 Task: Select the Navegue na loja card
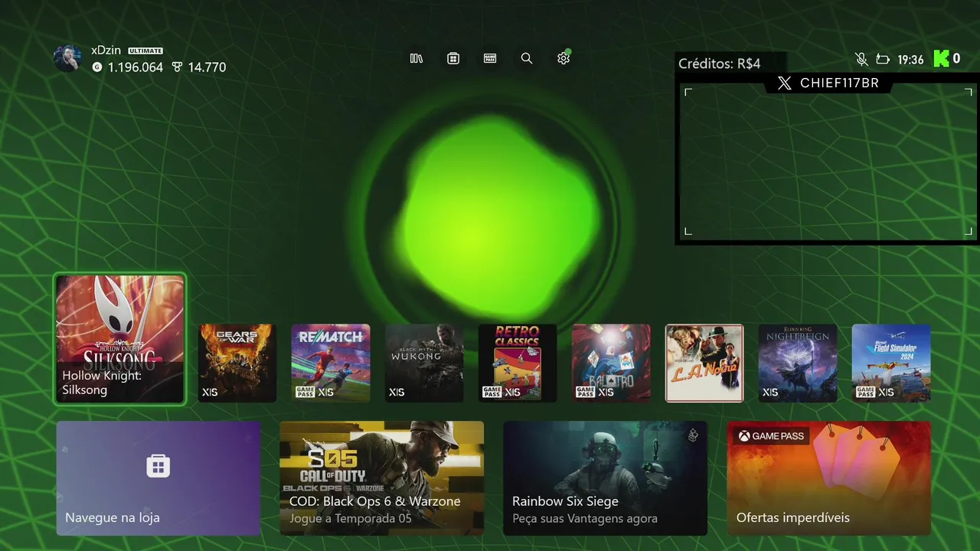(x=158, y=478)
